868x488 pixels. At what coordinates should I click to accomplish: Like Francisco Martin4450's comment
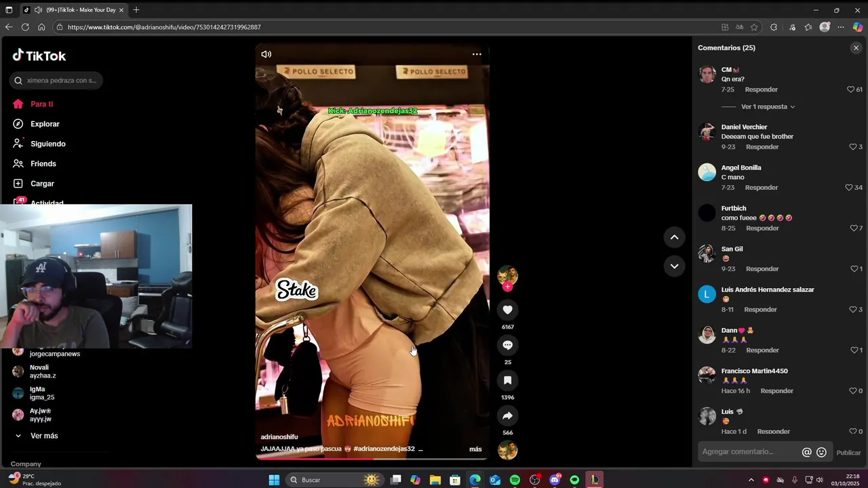853,391
